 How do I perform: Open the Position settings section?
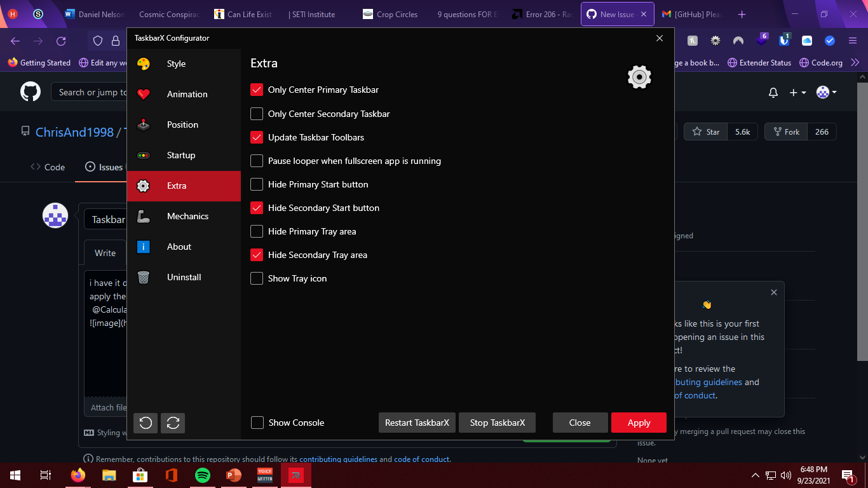pos(181,125)
